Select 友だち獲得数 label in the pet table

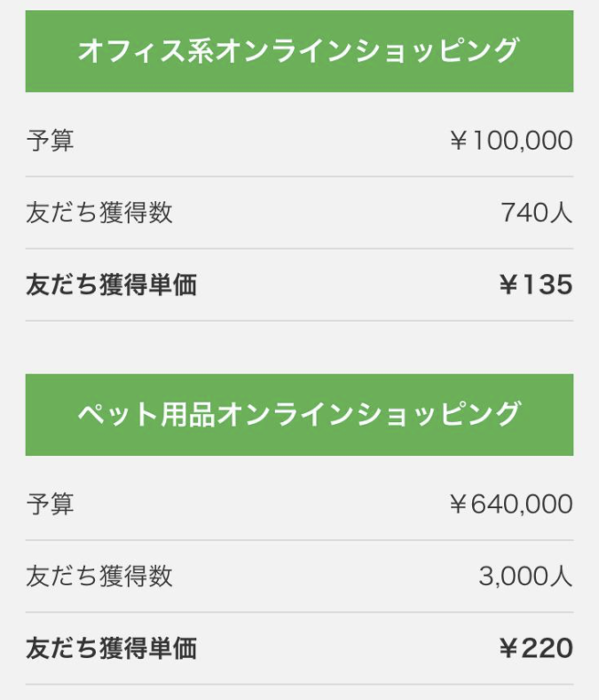[100, 576]
